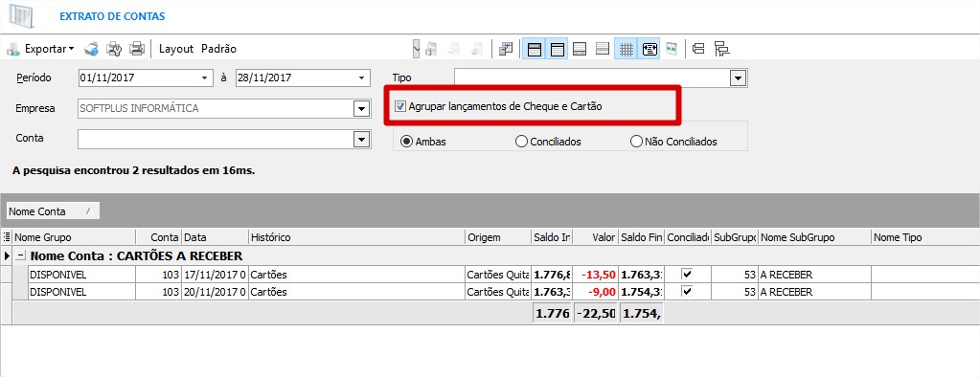
Task: Expand the Empresa combo box
Action: (361, 109)
